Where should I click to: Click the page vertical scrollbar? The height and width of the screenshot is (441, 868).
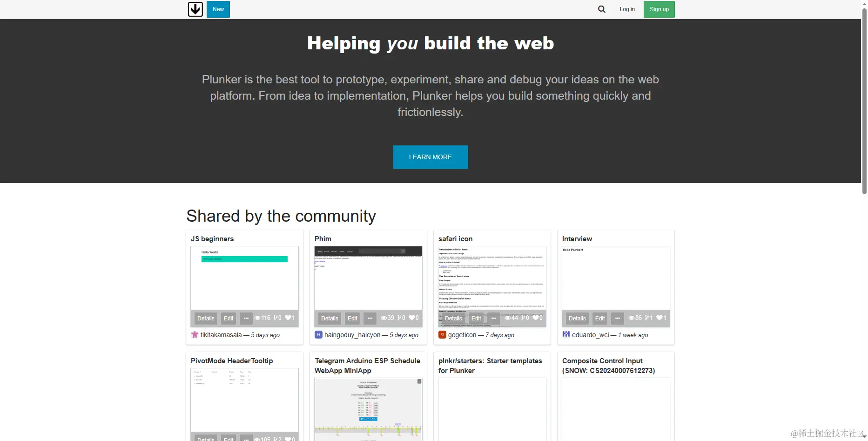click(x=864, y=100)
